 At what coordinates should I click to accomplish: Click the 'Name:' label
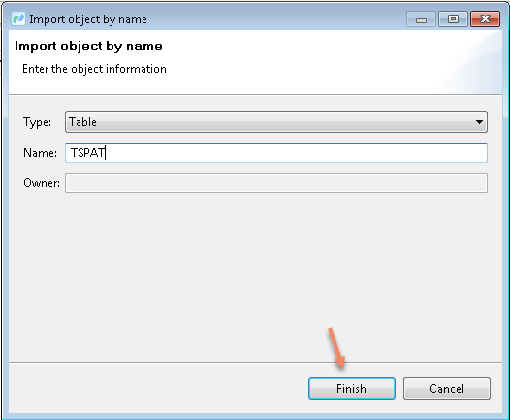(40, 153)
